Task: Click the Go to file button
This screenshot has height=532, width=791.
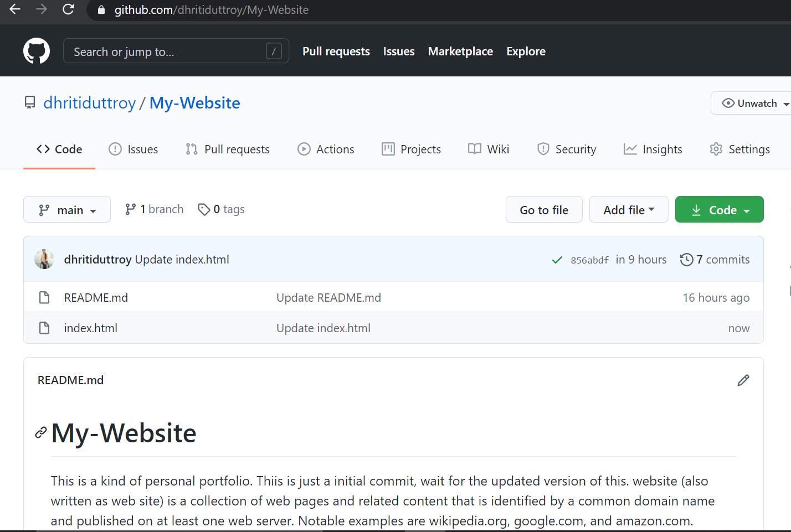Action: pos(544,210)
